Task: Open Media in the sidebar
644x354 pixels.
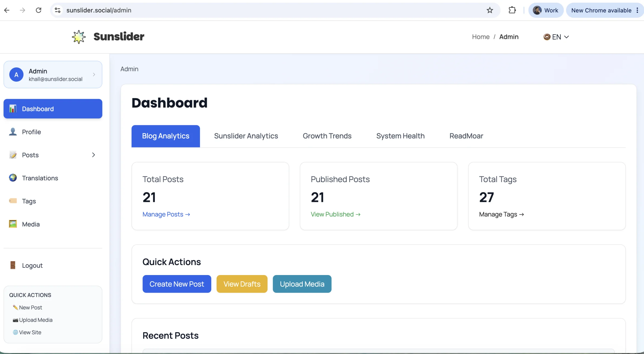Action: click(53, 224)
